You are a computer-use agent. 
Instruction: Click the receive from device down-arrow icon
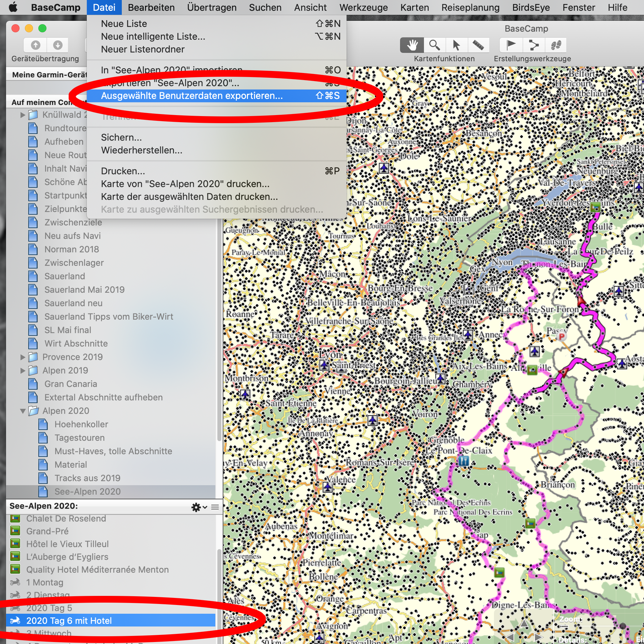58,45
